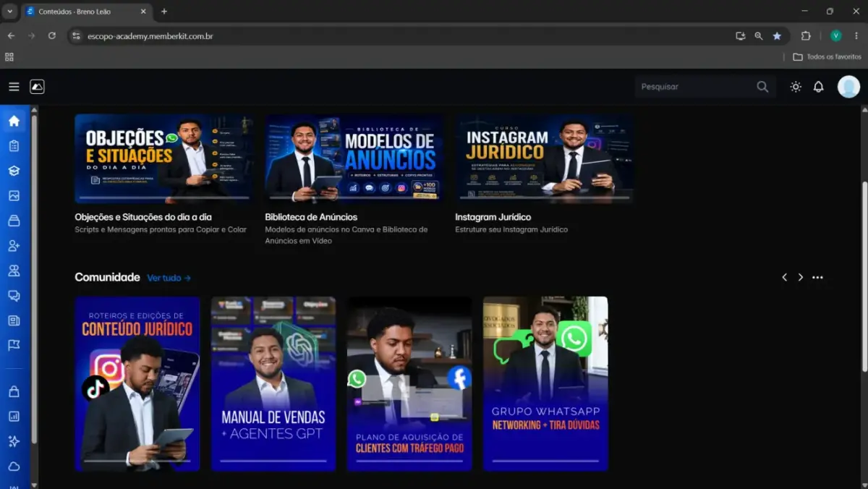Open a new browser tab
Viewport: 868px width, 489px height.
tap(164, 12)
